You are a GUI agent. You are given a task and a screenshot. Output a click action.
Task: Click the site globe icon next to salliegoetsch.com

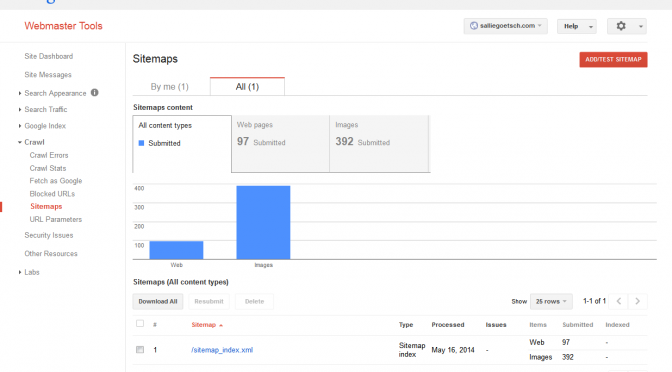pyautogui.click(x=474, y=26)
